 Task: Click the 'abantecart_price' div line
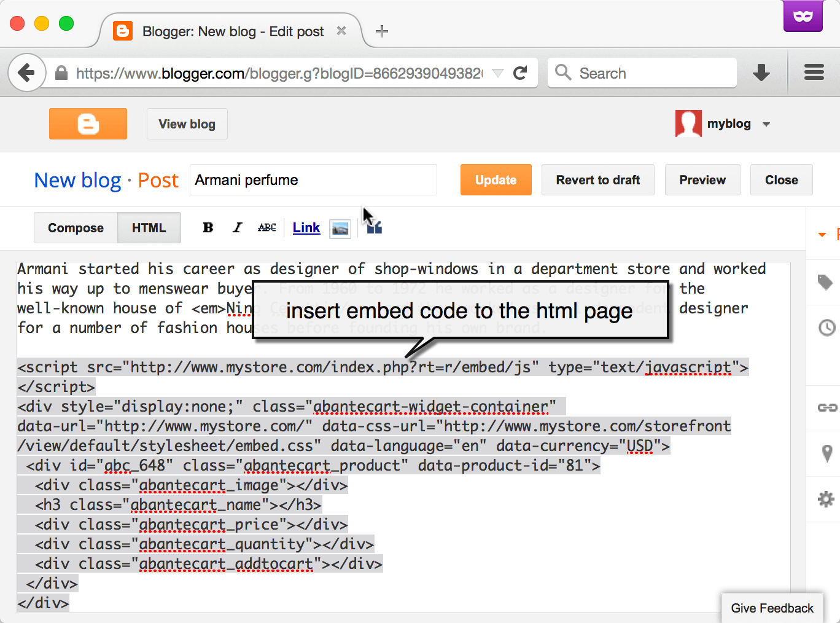click(x=191, y=525)
